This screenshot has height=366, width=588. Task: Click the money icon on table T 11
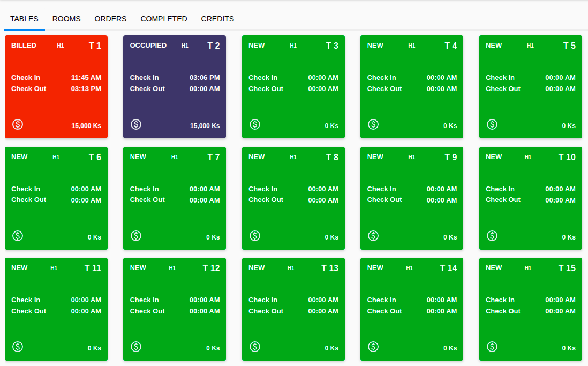coord(17,346)
